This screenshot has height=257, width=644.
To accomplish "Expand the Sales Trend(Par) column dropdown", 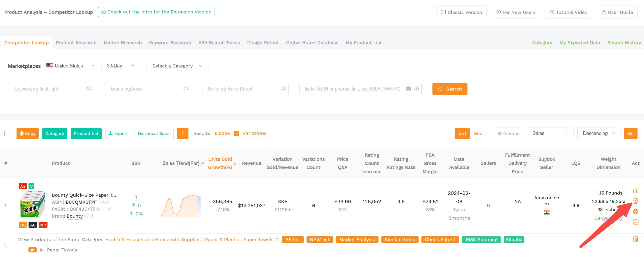I will point(201,163).
